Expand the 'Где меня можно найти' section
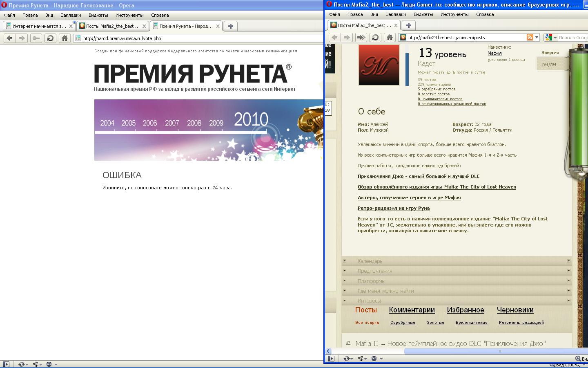The height and width of the screenshot is (368, 588). pyautogui.click(x=457, y=291)
